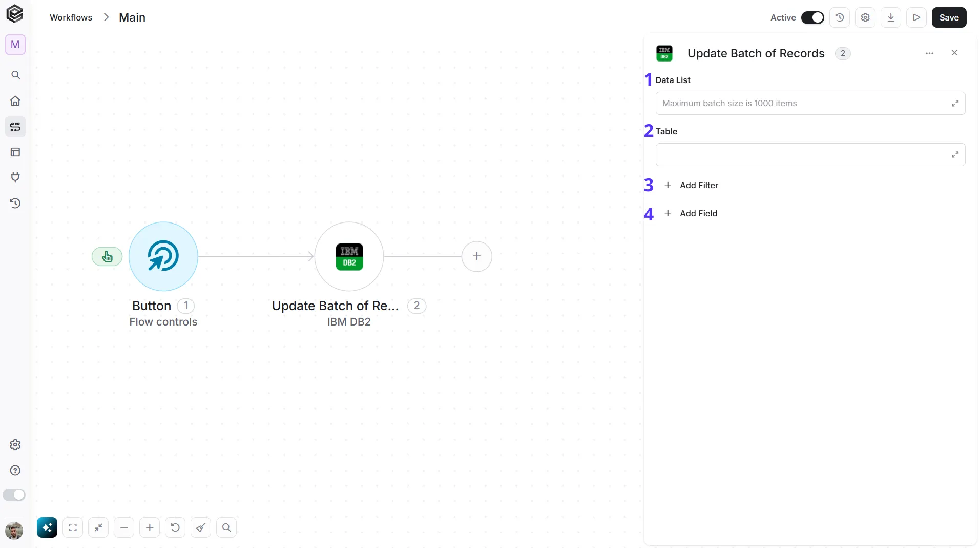
Task: Select the Button trigger node
Action: pyautogui.click(x=163, y=256)
